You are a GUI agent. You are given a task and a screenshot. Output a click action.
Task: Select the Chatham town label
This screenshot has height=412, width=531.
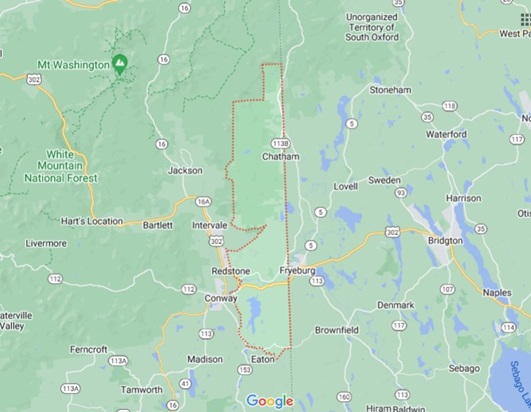(281, 157)
